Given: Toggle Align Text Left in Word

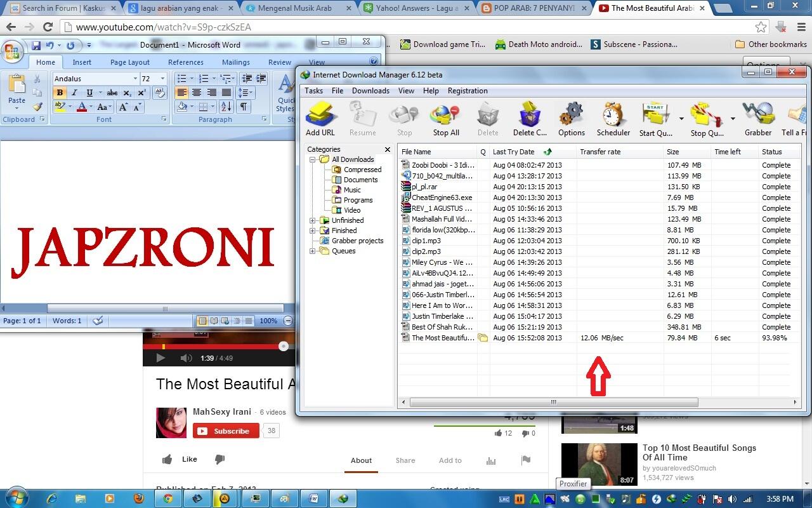Looking at the screenshot, I should click(182, 93).
